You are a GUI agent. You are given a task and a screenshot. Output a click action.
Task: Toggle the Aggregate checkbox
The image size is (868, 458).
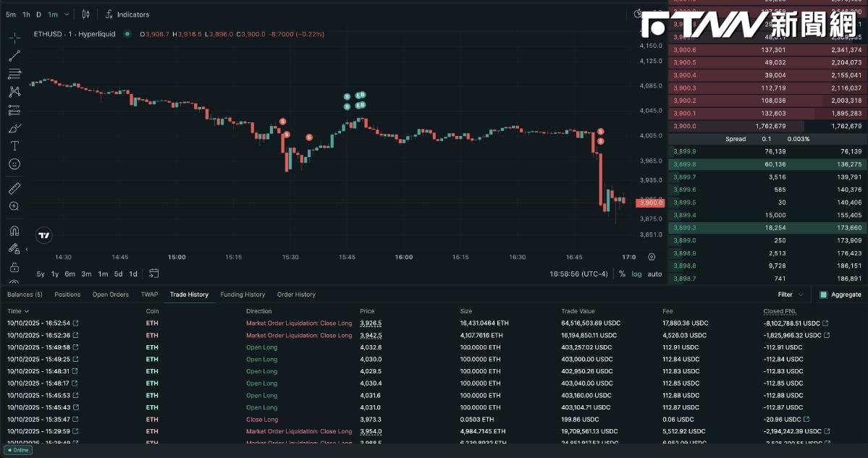823,294
